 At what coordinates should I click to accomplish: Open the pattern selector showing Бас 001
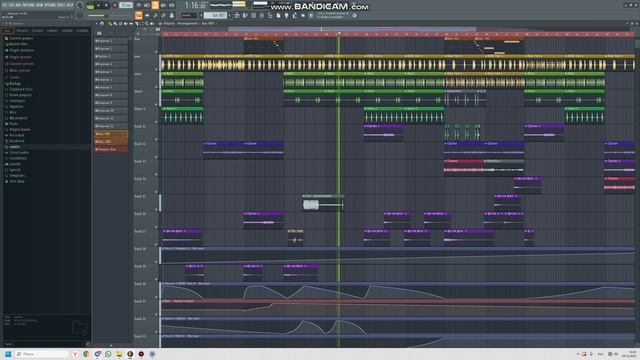click(215, 16)
